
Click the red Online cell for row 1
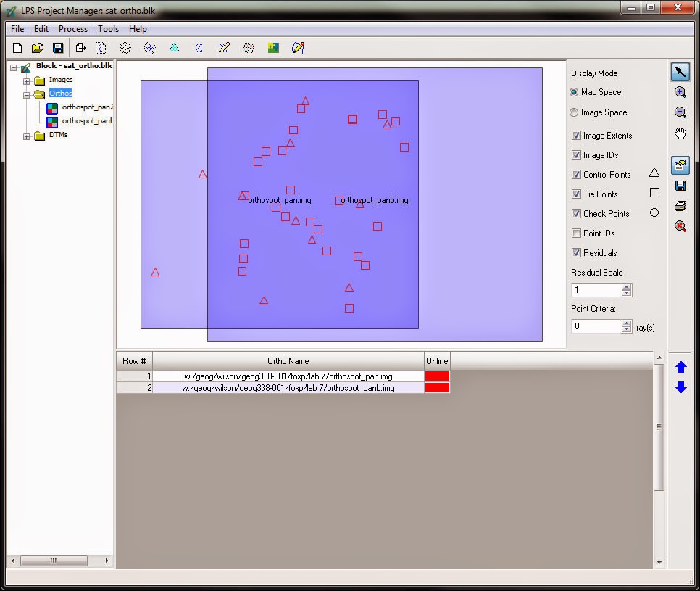(437, 376)
